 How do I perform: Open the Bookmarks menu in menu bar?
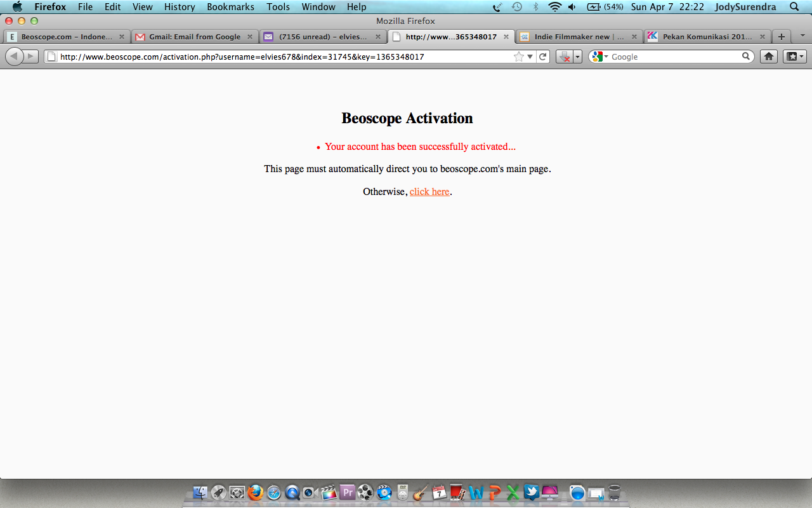coord(230,7)
